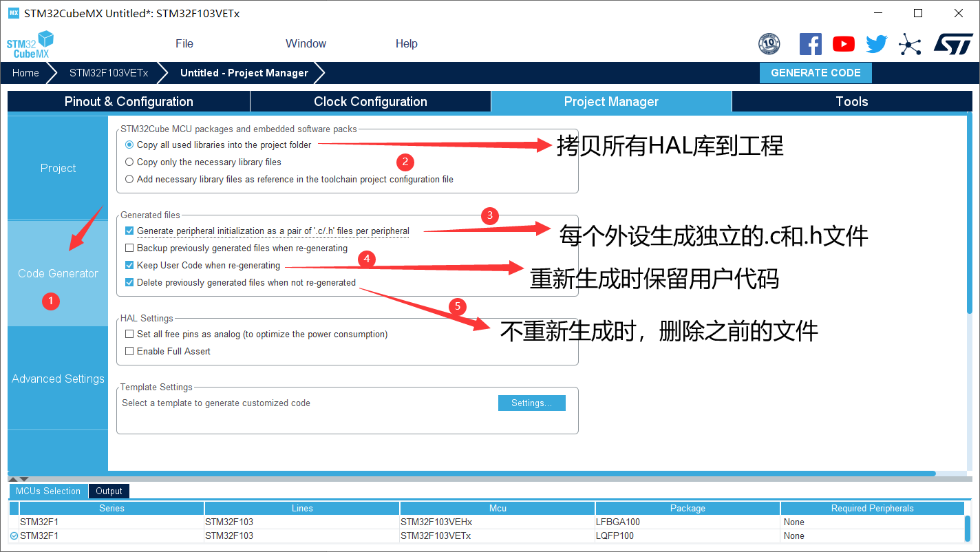980x552 pixels.
Task: Click the horizontal scrollbar below settings panel
Action: 471,474
